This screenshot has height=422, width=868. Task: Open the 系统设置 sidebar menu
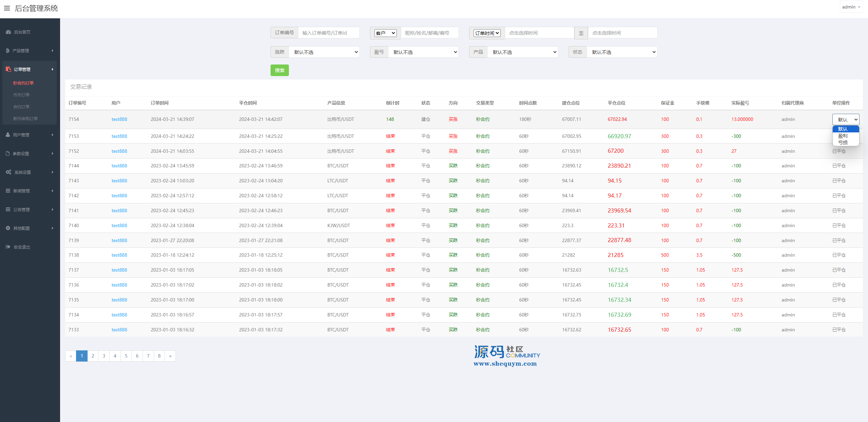[x=30, y=172]
